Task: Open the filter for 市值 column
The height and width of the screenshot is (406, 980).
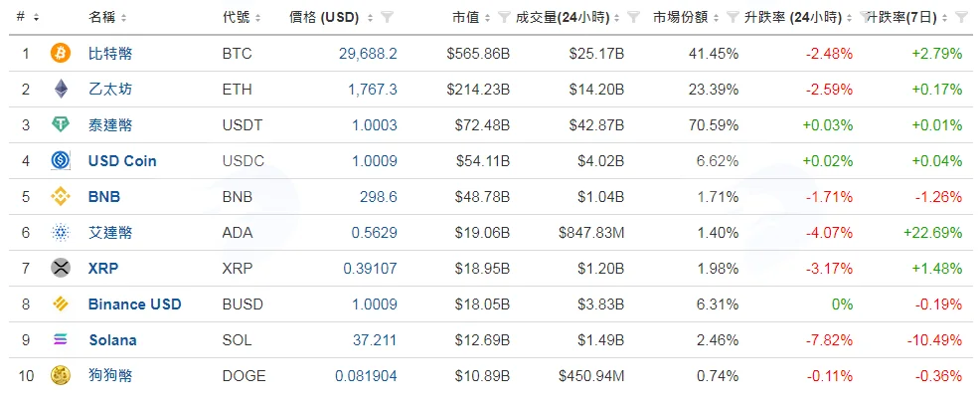Action: pos(504,18)
